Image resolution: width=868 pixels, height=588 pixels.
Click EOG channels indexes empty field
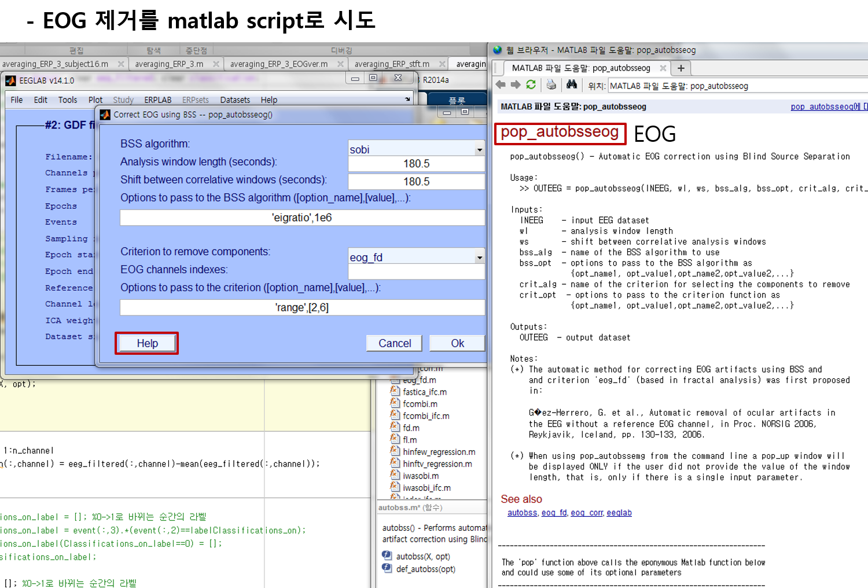click(416, 271)
